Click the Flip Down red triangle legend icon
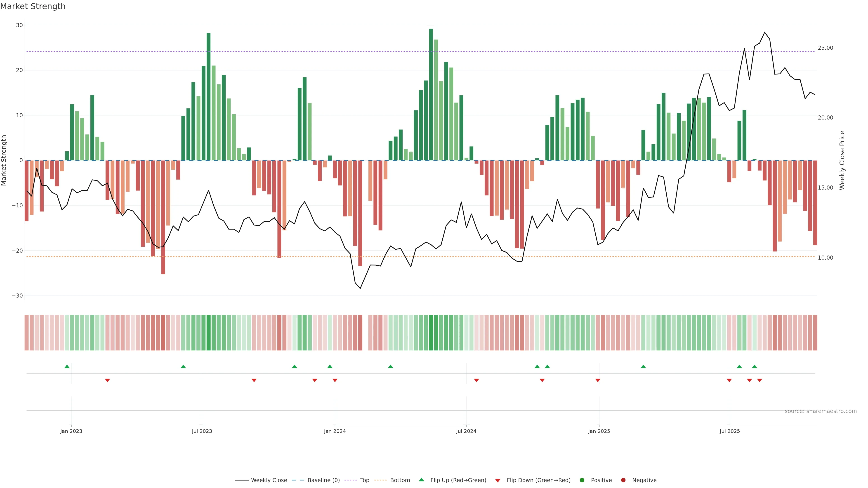The height and width of the screenshot is (488, 868). (498, 480)
